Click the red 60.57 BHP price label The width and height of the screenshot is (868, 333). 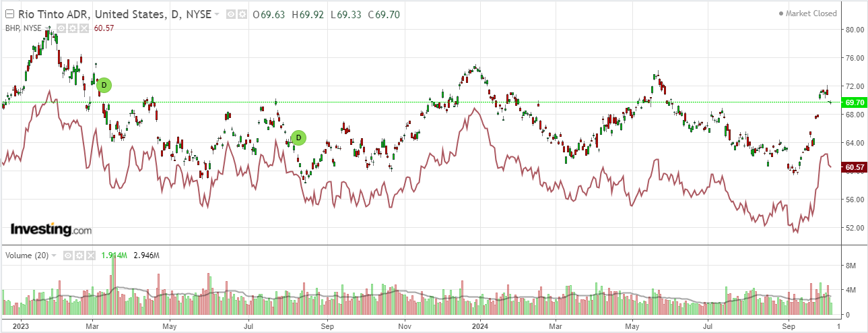(854, 166)
